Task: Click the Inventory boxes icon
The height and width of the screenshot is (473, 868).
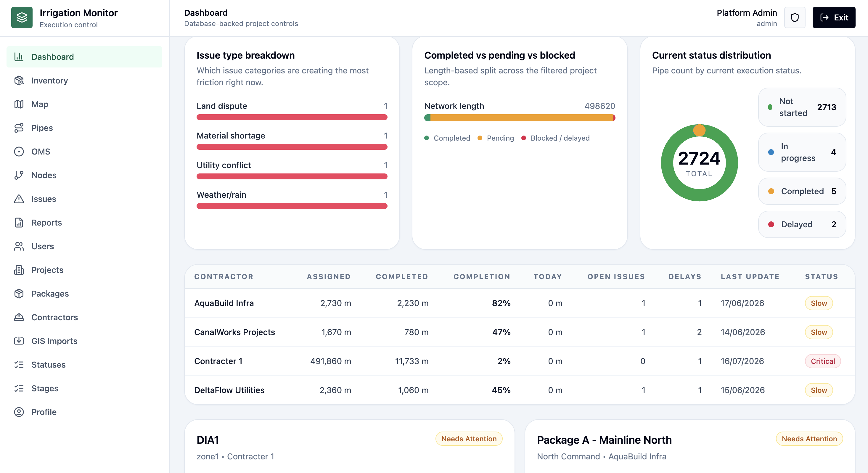Action: [x=19, y=80]
